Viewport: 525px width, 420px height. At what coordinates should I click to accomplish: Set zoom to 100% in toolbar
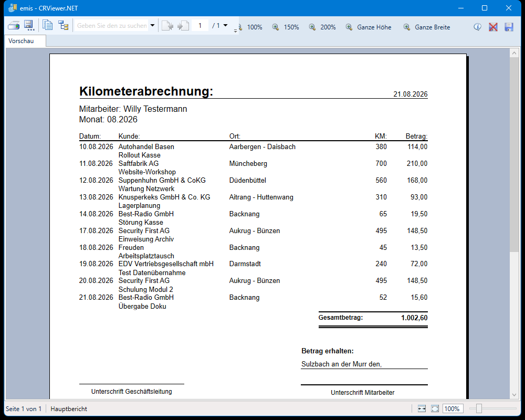pyautogui.click(x=255, y=27)
